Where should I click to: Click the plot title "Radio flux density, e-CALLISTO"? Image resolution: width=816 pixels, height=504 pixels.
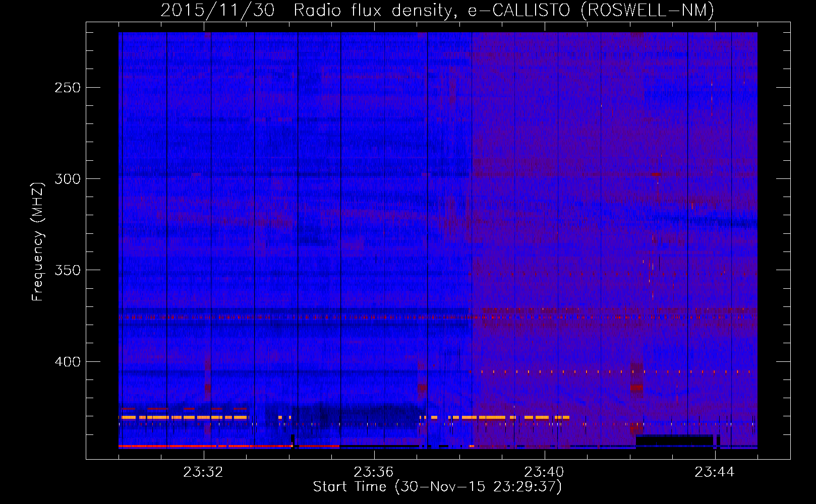431,10
